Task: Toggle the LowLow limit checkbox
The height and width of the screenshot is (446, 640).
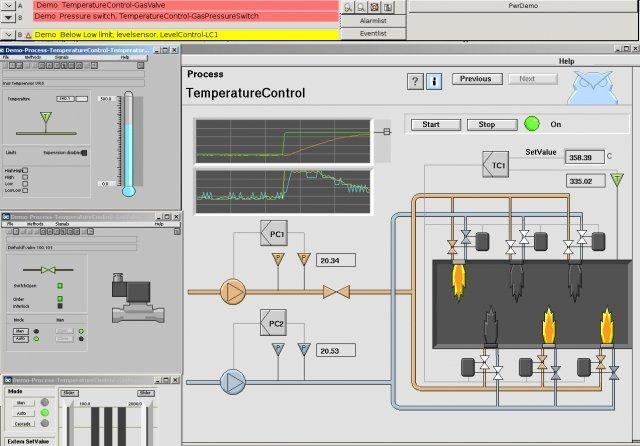Action: 25,190
